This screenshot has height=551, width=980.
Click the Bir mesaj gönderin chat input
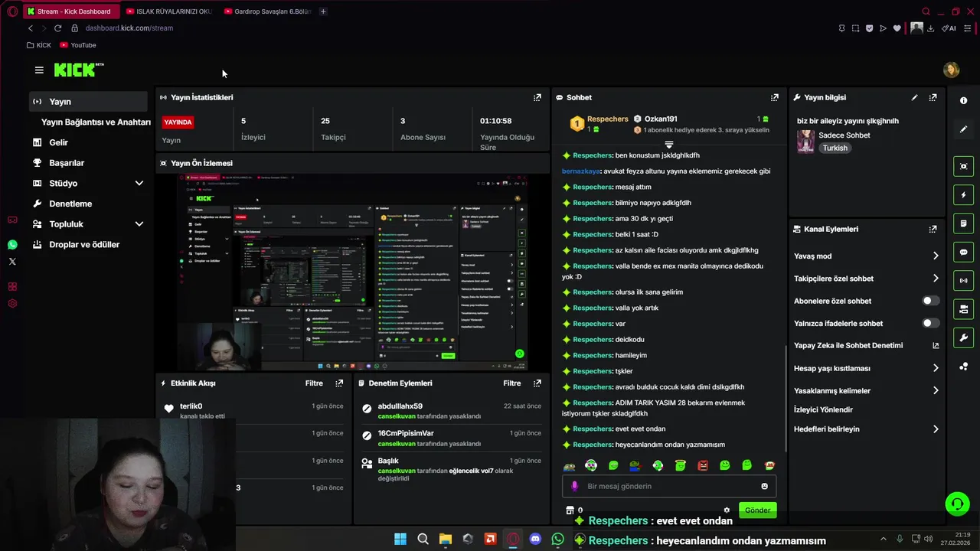click(x=669, y=486)
